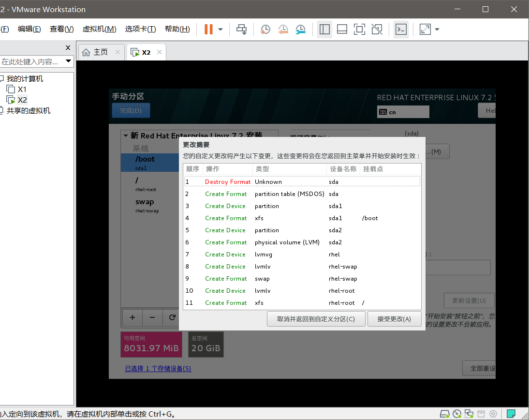
Task: Click the hard disk status bar icon
Action: click(445, 414)
